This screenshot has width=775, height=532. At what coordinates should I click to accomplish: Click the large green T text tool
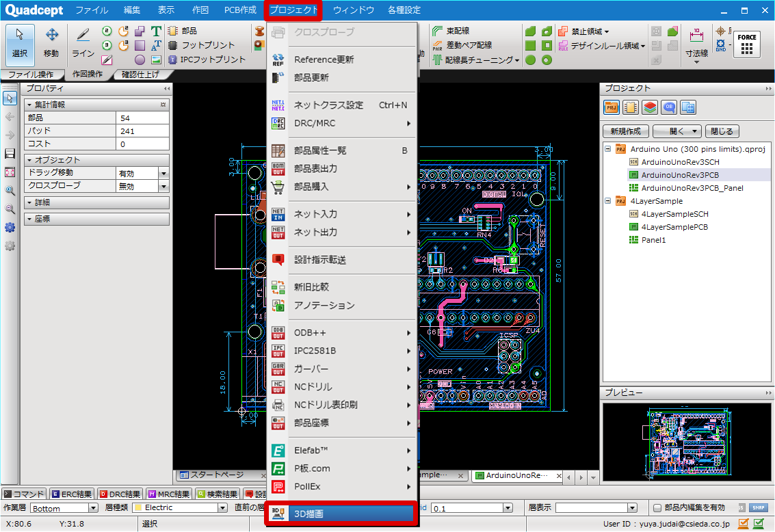[156, 31]
